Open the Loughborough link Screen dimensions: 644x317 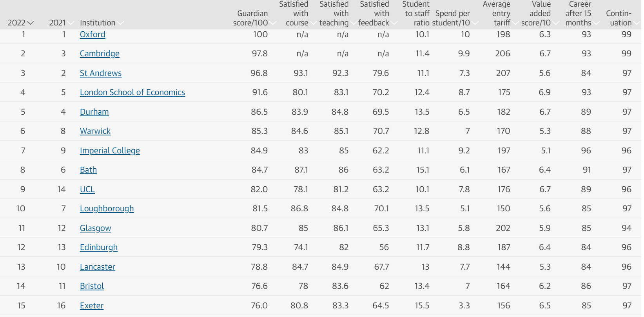coord(107,209)
